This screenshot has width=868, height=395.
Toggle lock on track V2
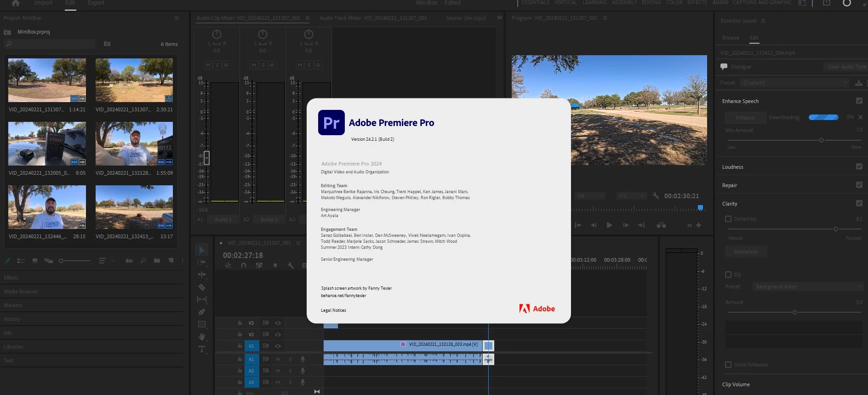pos(240,334)
